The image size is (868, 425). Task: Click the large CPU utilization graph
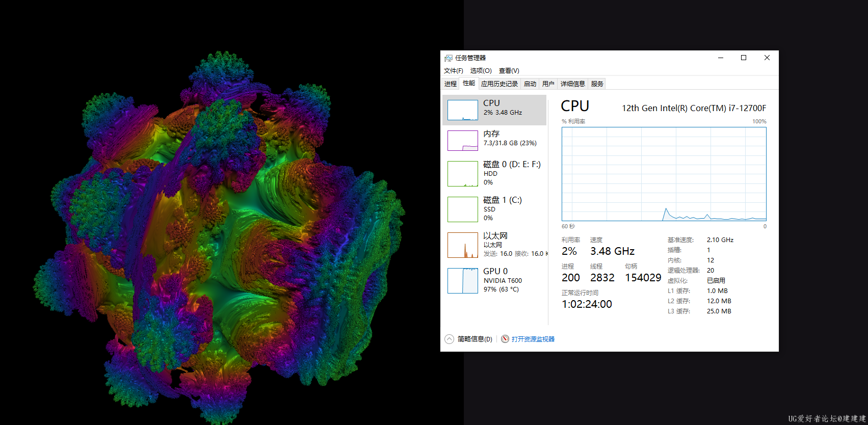664,174
